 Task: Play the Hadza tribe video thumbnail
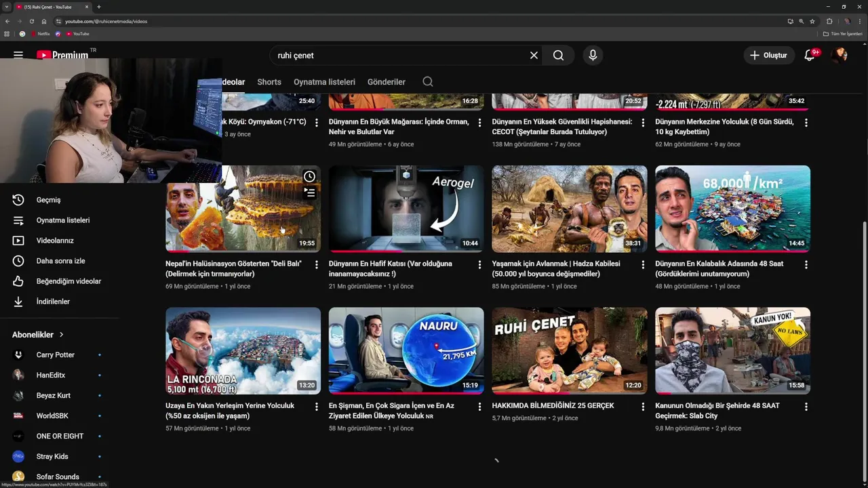pos(570,209)
